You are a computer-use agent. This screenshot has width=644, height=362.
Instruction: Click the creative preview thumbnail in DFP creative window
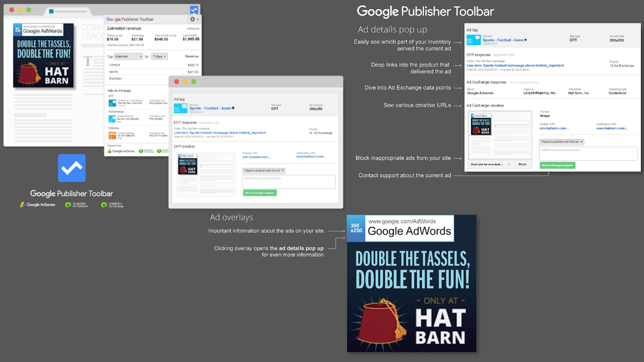click(205, 175)
